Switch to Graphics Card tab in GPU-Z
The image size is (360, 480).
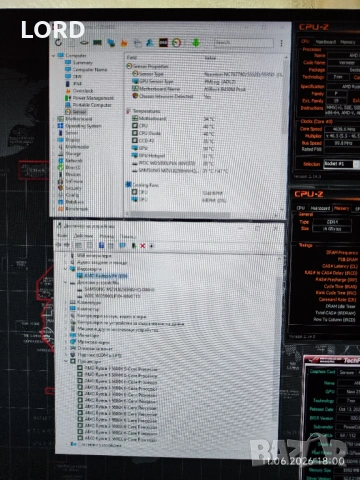(322, 371)
